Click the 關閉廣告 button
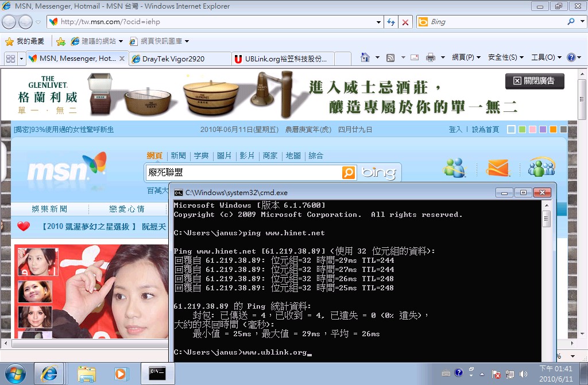Screen dimensions: 588x385 [535, 81]
